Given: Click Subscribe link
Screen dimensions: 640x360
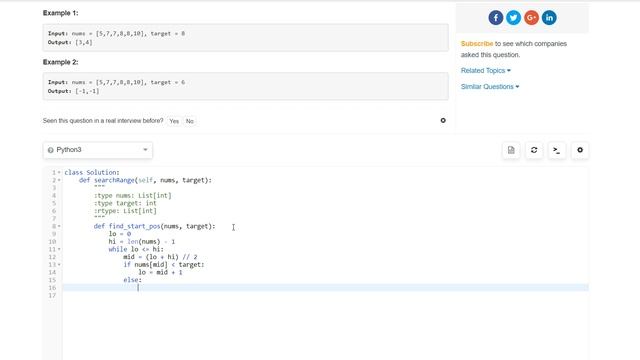Looking at the screenshot, I should 477,44.
